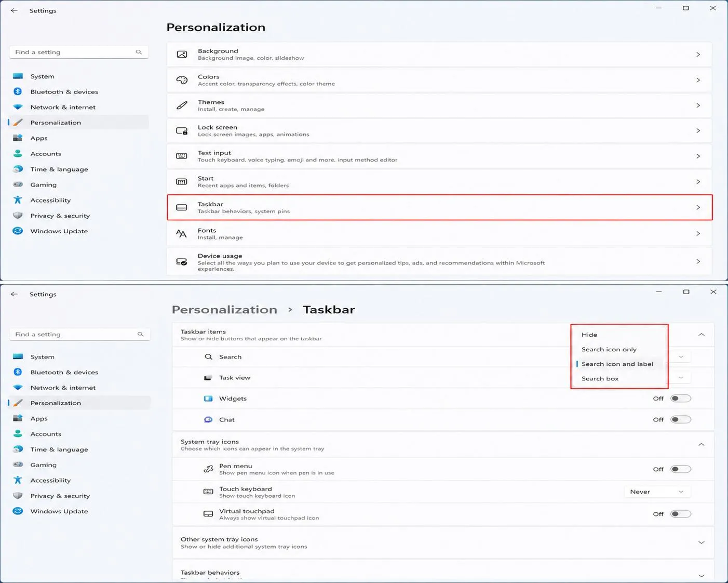Click the Fonts icon in Personalization list

tap(181, 233)
